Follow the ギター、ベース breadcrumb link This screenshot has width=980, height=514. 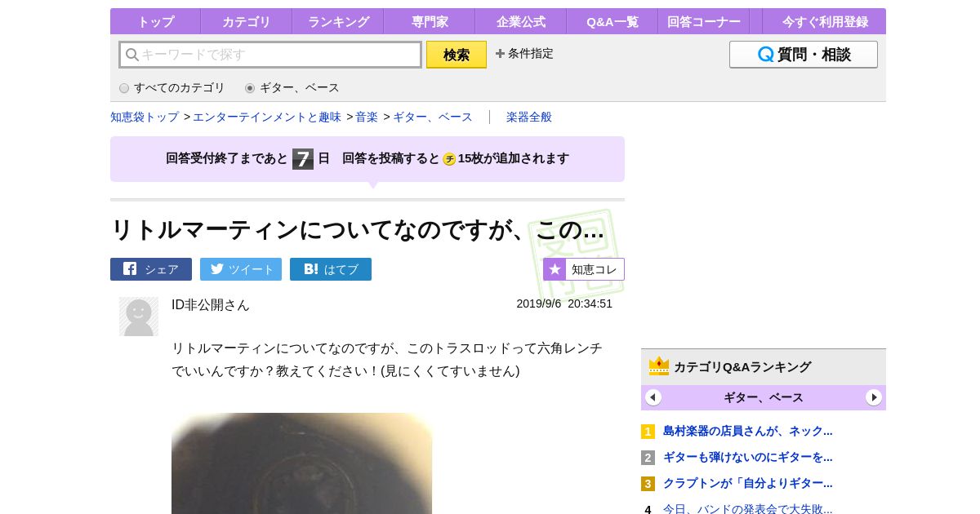pos(433,117)
